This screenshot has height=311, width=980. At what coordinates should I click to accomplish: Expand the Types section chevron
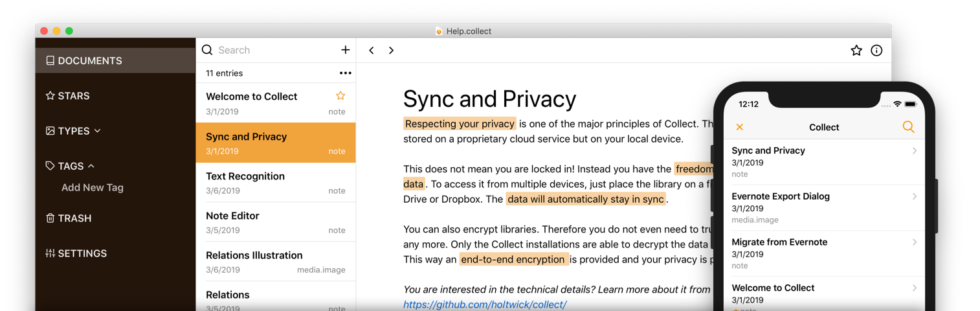point(98,131)
